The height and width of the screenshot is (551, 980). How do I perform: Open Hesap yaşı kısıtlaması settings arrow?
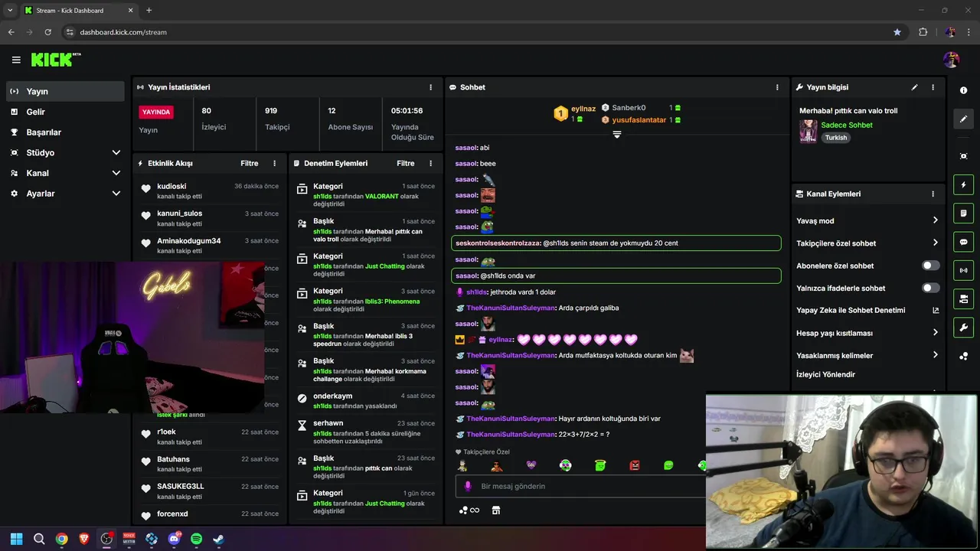[x=935, y=332]
